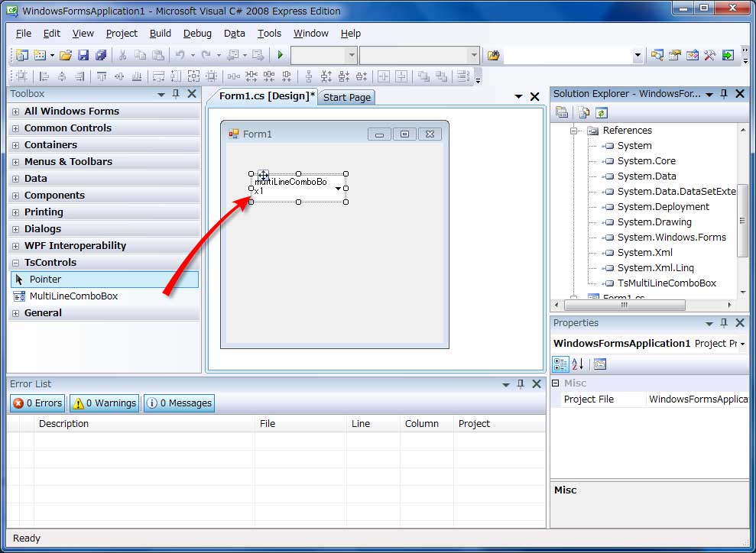Click the Align Lefts layout icon
Viewport: 756px width, 553px height.
coord(44,76)
